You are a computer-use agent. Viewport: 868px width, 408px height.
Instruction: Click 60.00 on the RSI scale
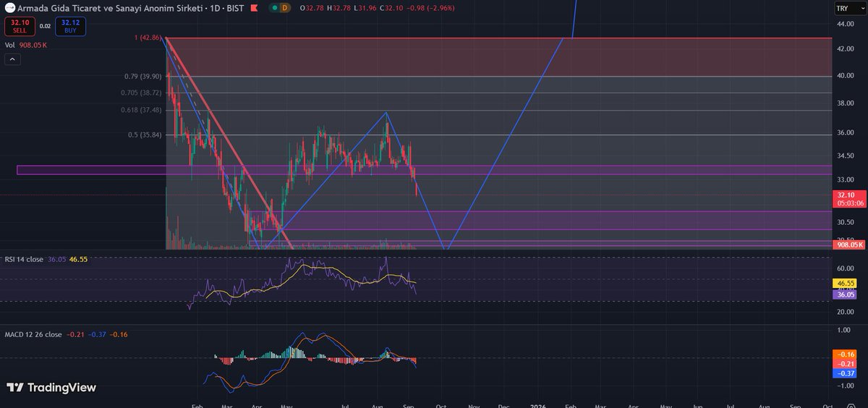(x=846, y=267)
